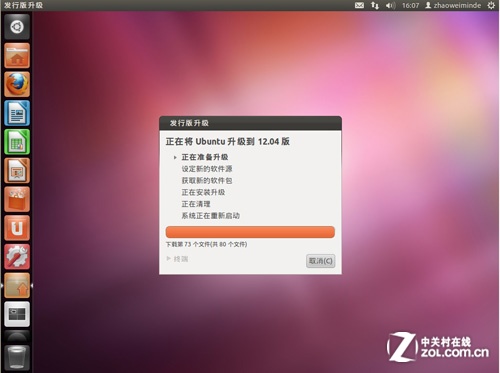Open the Workspace Switcher icon

(17, 314)
